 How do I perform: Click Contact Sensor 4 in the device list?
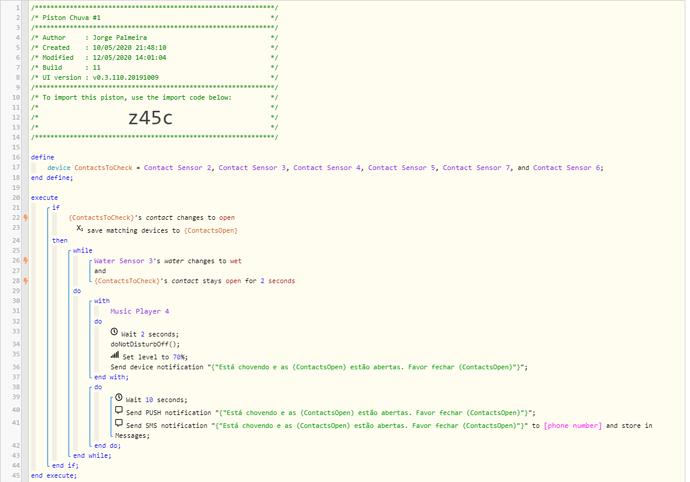[327, 168]
